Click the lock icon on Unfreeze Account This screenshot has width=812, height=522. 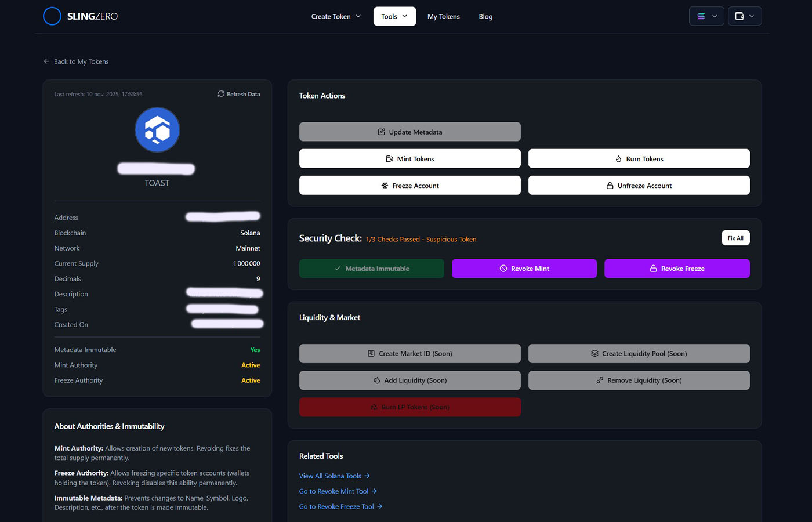tap(610, 186)
